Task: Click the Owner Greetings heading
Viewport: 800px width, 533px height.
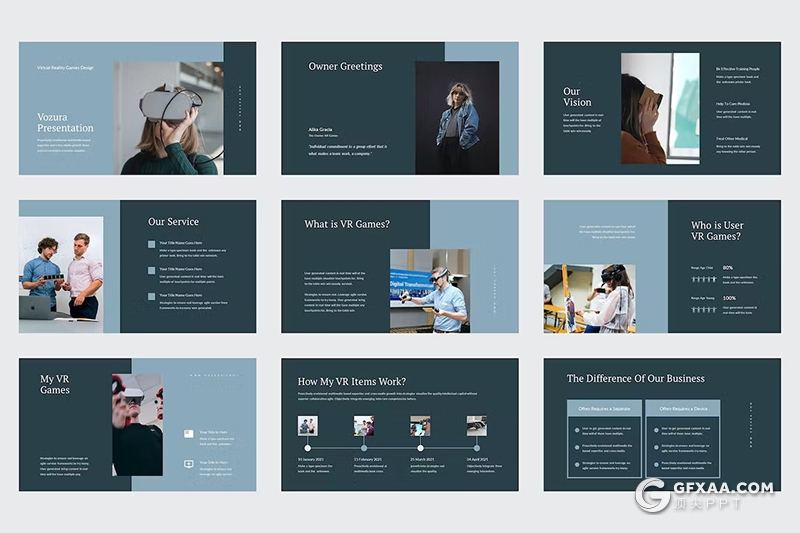Action: point(345,66)
